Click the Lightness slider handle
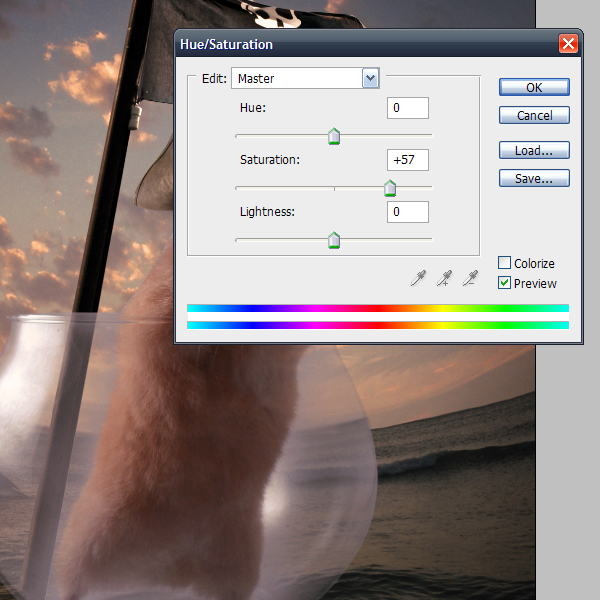600x600 pixels. (334, 240)
